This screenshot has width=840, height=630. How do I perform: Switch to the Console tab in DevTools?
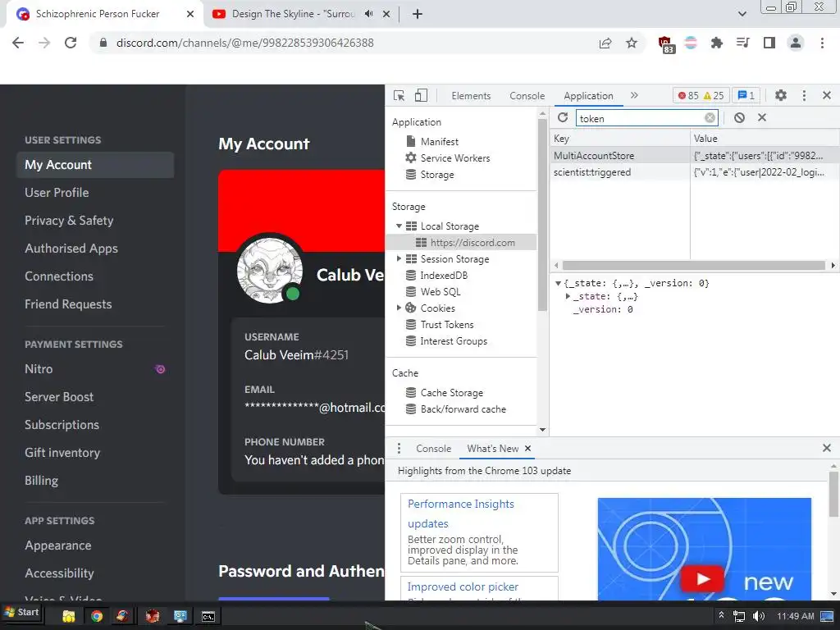pos(527,96)
